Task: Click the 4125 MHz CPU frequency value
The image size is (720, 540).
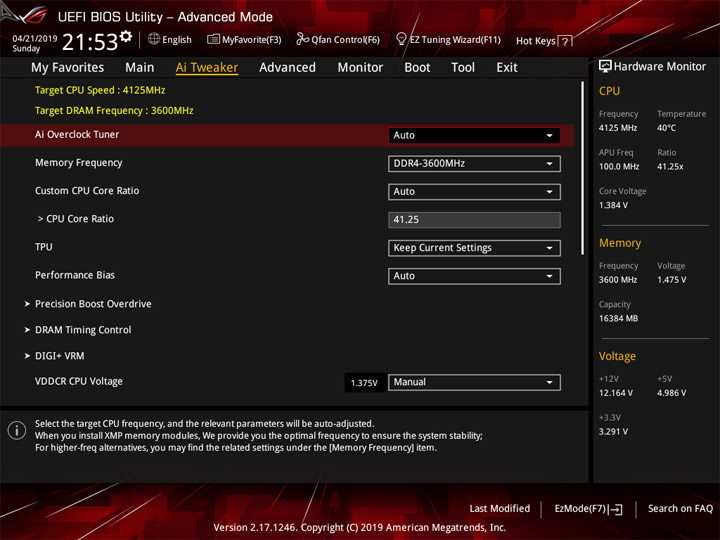Action: [x=618, y=128]
